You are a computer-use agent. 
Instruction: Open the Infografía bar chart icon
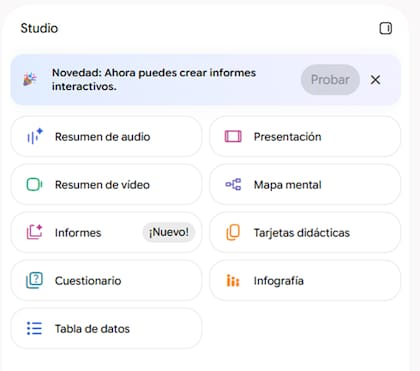pyautogui.click(x=233, y=281)
